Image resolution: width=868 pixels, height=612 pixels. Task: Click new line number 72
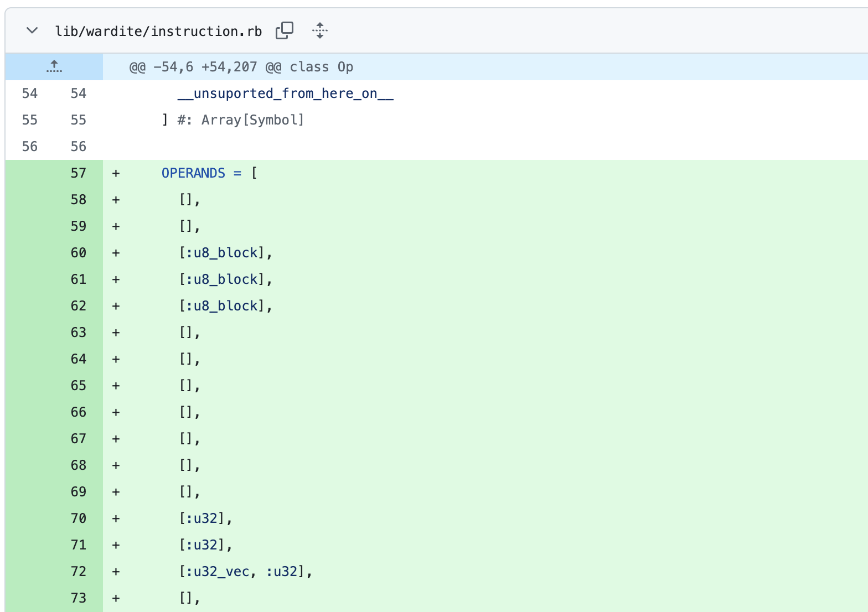79,572
